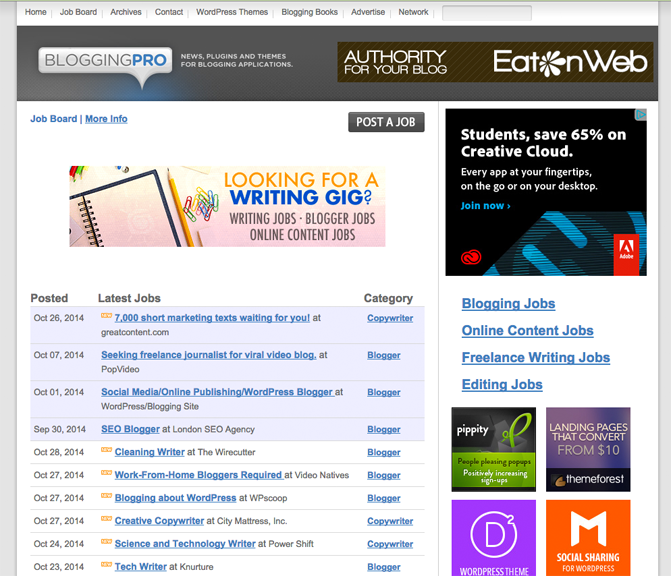Open WordPress Themes in the top menu

click(232, 12)
